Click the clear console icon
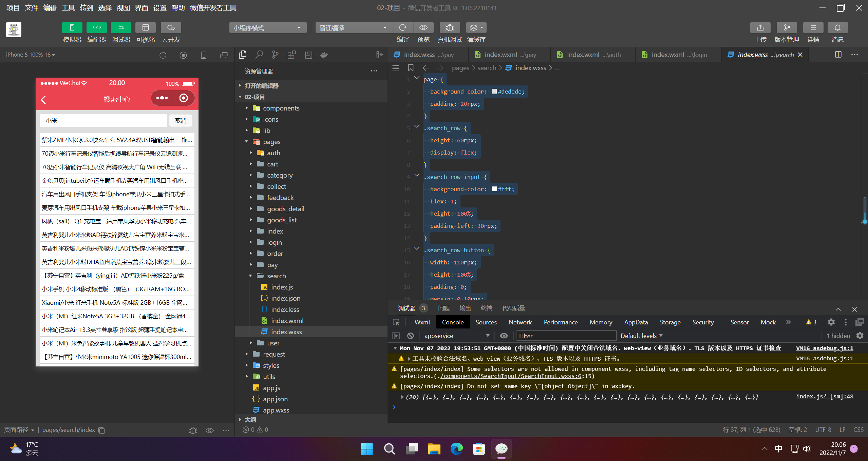 point(411,336)
